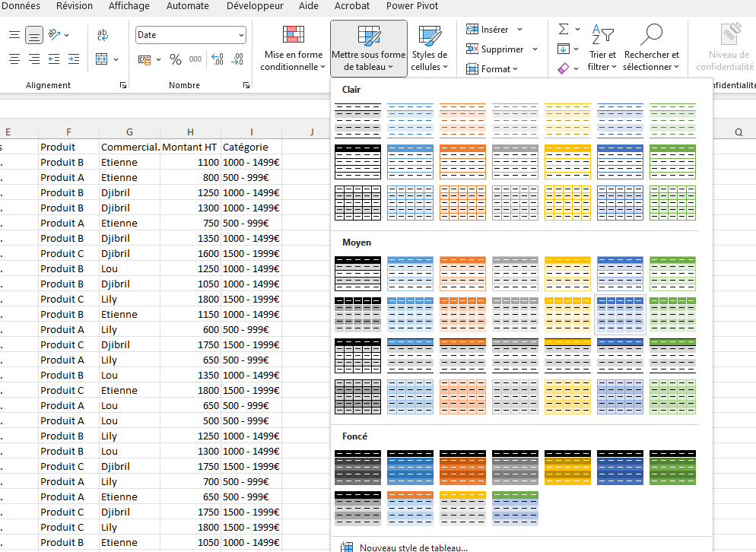Apply the accounting number format icon
The height and width of the screenshot is (552, 756).
(145, 60)
